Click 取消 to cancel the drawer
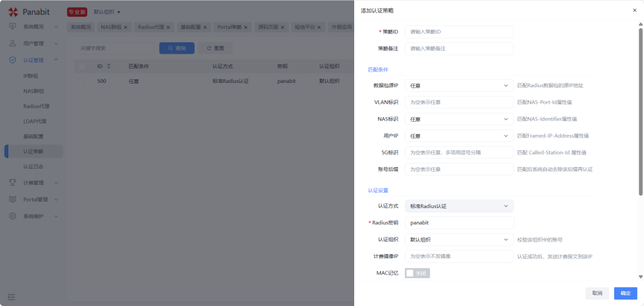 coord(597,293)
